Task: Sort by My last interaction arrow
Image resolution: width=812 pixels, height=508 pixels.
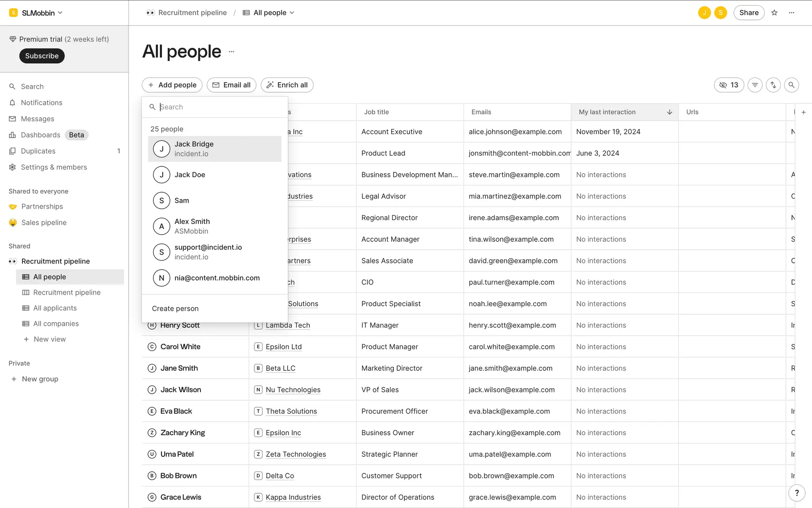Action: [669, 112]
